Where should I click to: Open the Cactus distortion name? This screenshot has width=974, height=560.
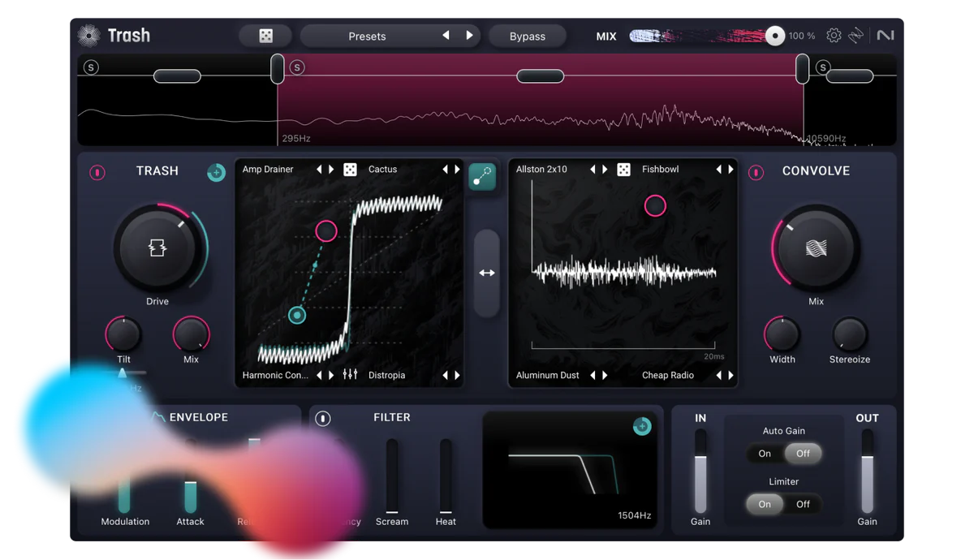383,170
